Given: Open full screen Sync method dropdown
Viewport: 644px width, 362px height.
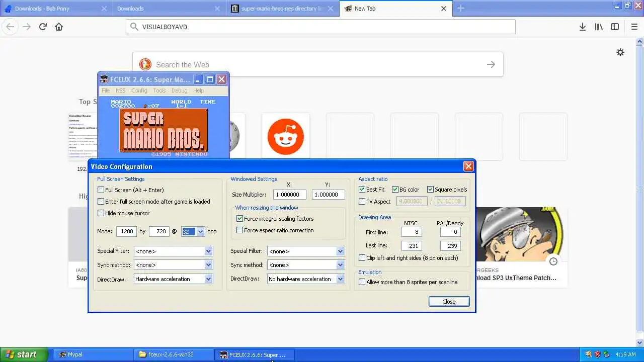Looking at the screenshot, I should click(x=174, y=264).
